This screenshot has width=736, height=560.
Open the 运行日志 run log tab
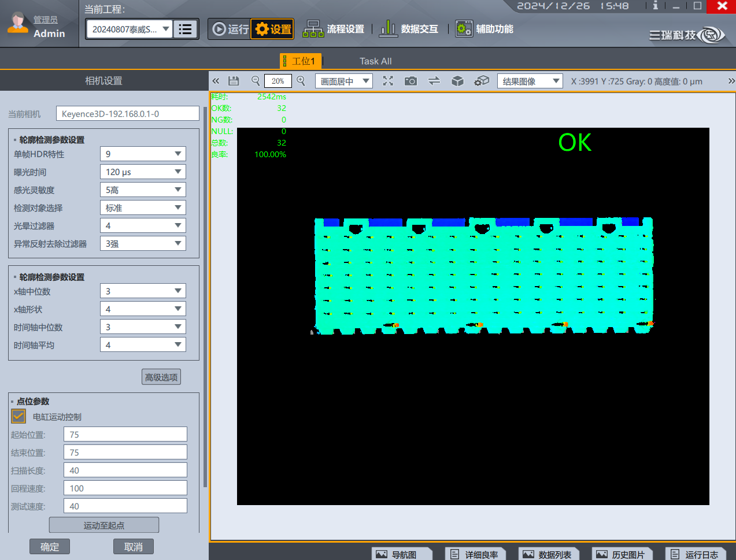tap(695, 554)
